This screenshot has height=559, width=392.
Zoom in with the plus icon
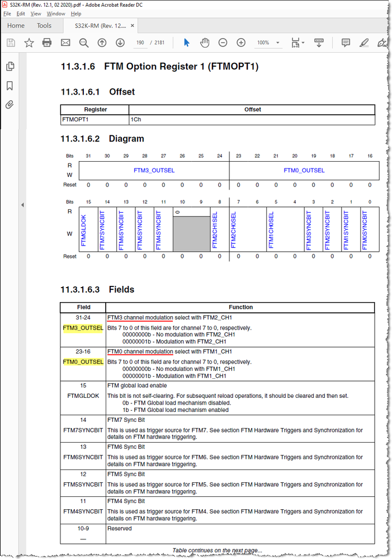click(241, 43)
